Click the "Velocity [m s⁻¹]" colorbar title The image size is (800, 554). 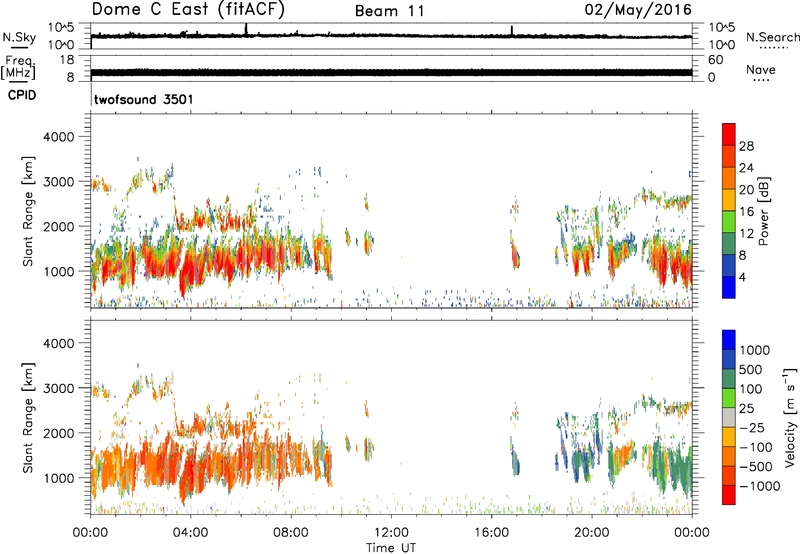(x=790, y=417)
